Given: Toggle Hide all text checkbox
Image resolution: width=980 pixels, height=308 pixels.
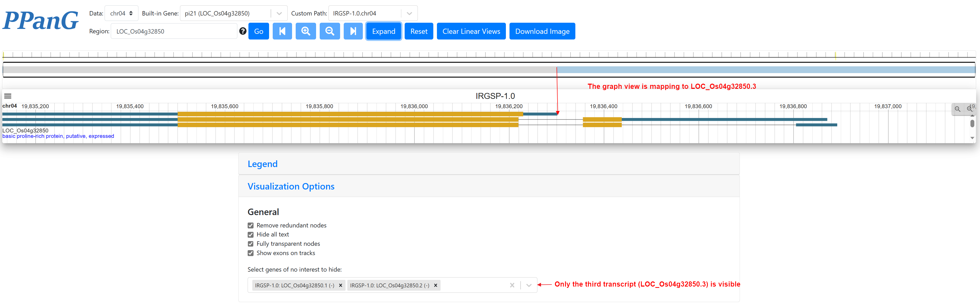Looking at the screenshot, I should pyautogui.click(x=250, y=235).
